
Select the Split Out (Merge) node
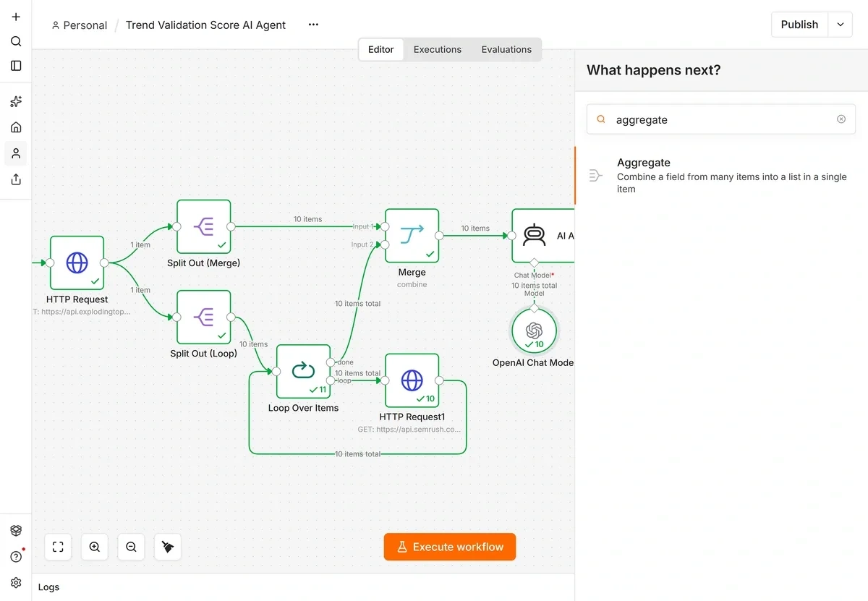204,226
